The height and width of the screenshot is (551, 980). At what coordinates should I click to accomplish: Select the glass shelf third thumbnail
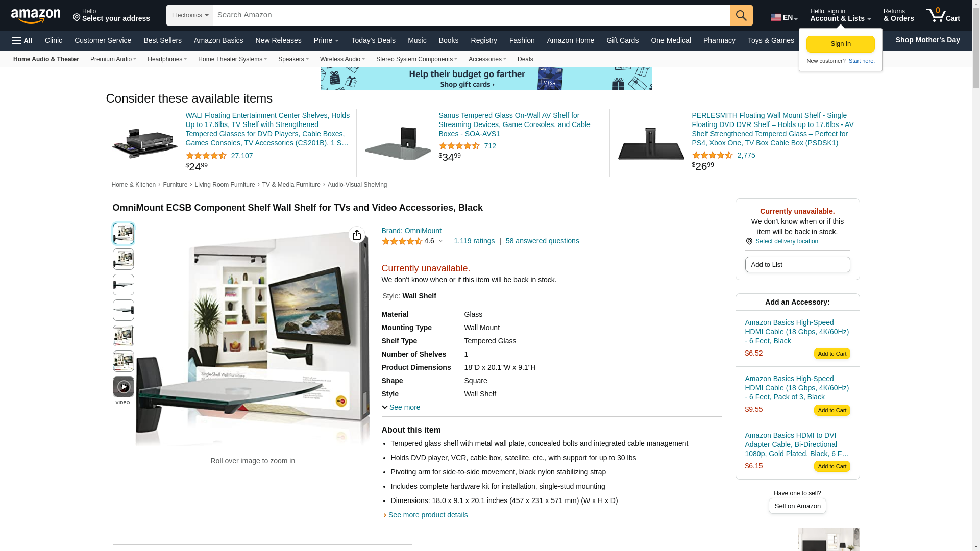tap(124, 285)
